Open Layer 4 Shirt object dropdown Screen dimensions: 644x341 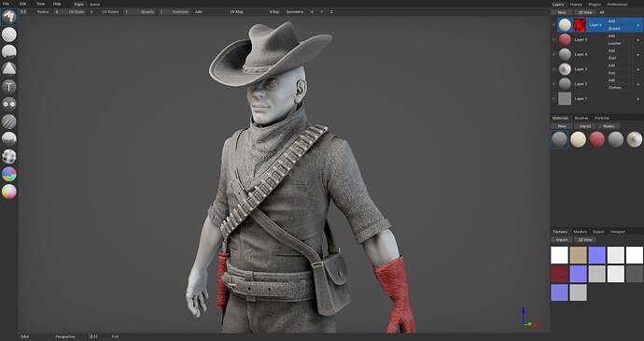pos(619,58)
